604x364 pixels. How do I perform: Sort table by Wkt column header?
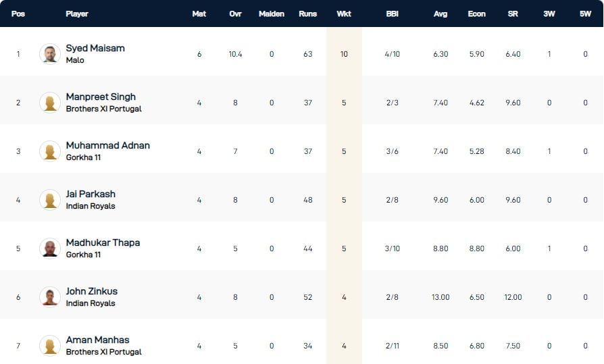[344, 14]
